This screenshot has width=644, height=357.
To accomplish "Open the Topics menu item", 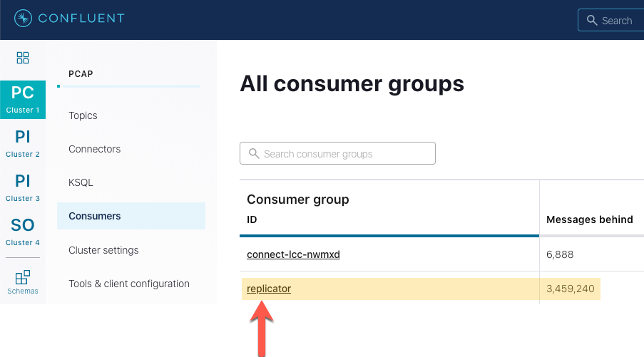I will [83, 115].
